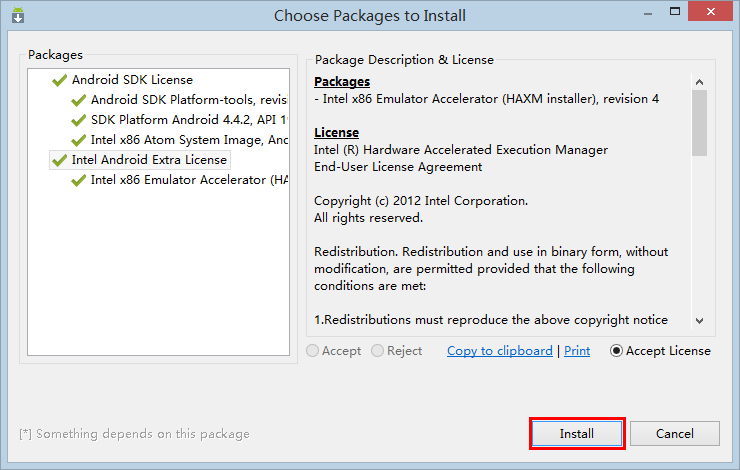Click checkmark icon beside Intel x86 Emulator Accelerator
This screenshot has height=470, width=740.
pos(78,180)
